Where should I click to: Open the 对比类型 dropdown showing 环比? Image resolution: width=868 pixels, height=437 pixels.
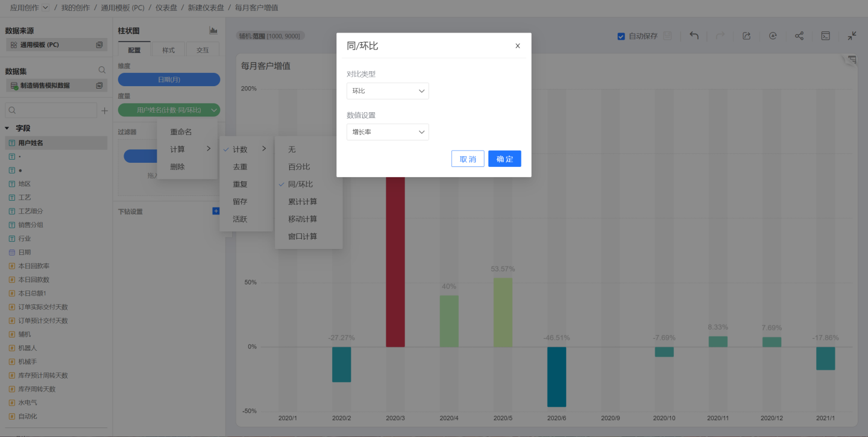[x=388, y=91]
